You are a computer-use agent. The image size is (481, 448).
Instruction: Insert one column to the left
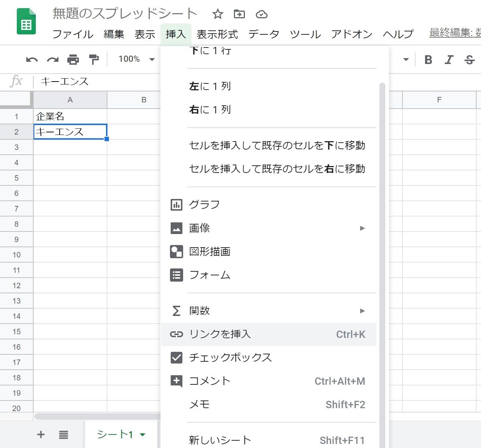(269, 86)
